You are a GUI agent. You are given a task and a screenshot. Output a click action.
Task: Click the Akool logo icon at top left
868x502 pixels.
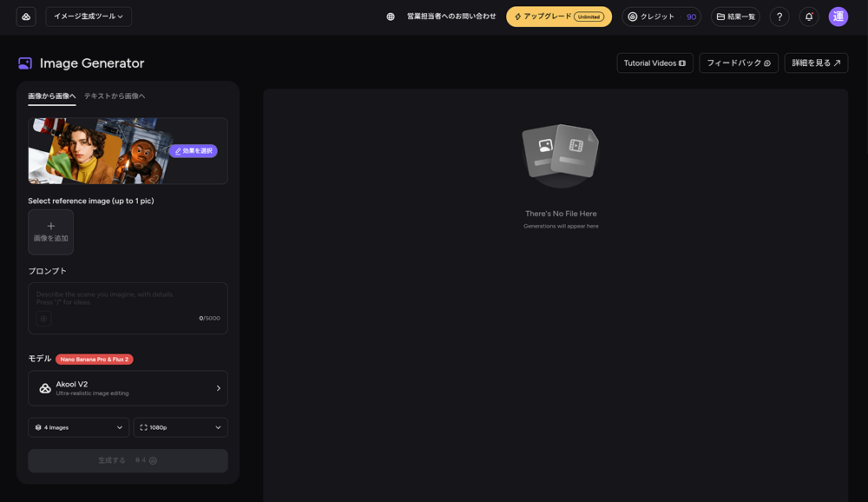(26, 17)
